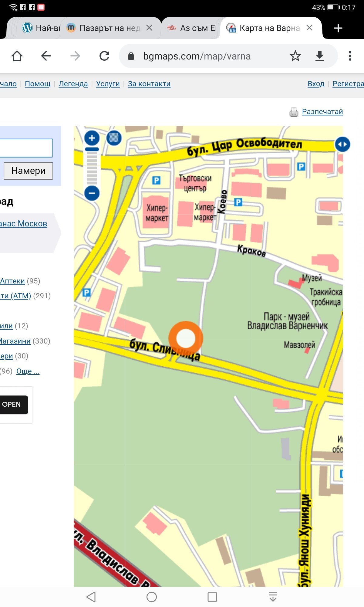The image size is (364, 607).
Task: Open the Разпечатай print link
Action: point(322,112)
